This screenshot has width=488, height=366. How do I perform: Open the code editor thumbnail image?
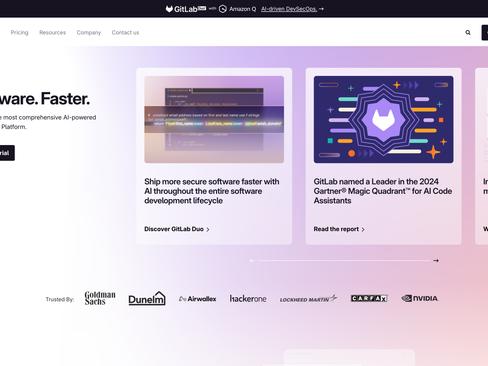214,120
